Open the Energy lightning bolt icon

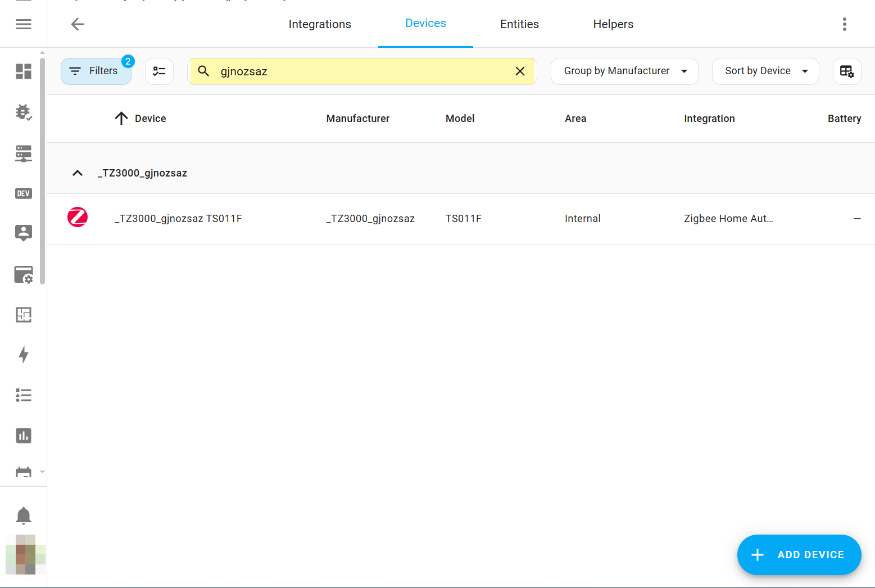pos(24,355)
